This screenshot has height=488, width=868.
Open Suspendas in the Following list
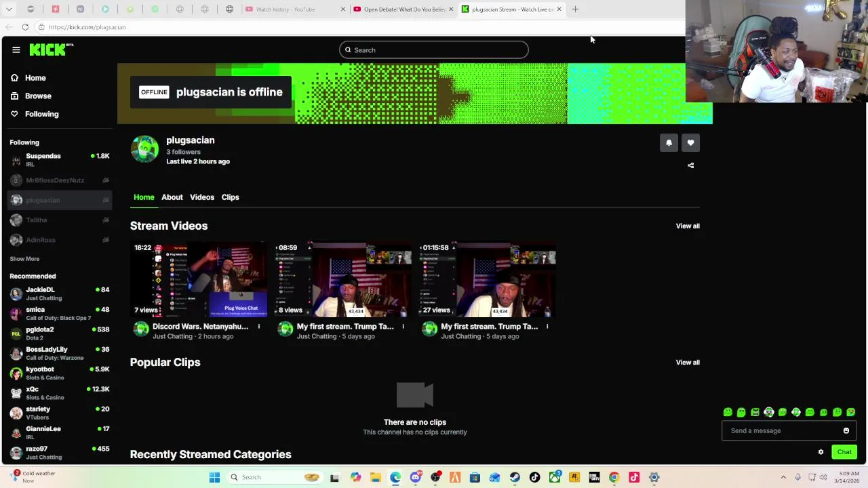(x=60, y=159)
